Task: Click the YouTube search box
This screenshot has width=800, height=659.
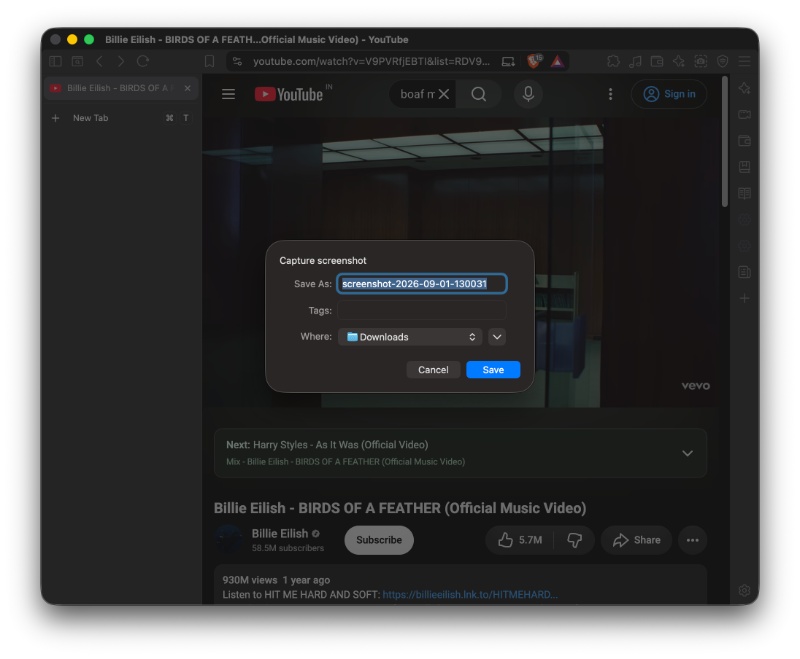Action: 417,94
